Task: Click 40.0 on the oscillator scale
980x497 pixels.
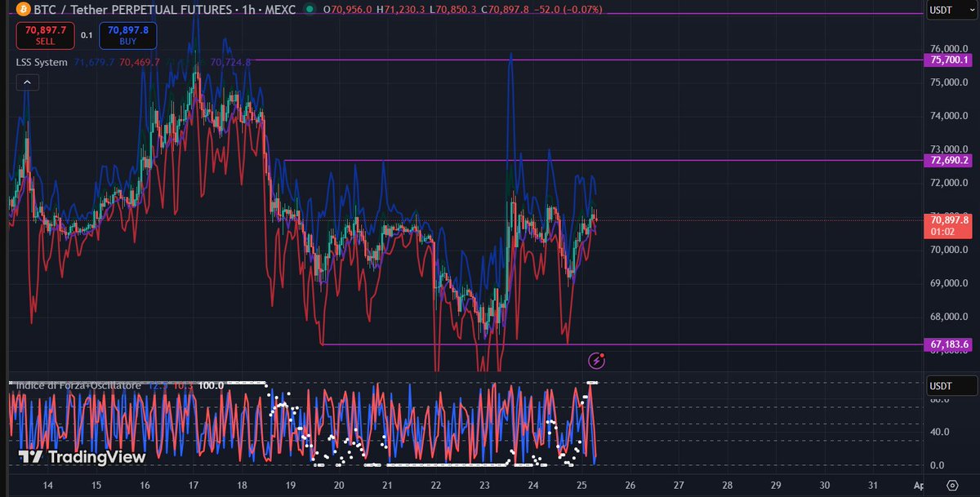Action: 939,433
